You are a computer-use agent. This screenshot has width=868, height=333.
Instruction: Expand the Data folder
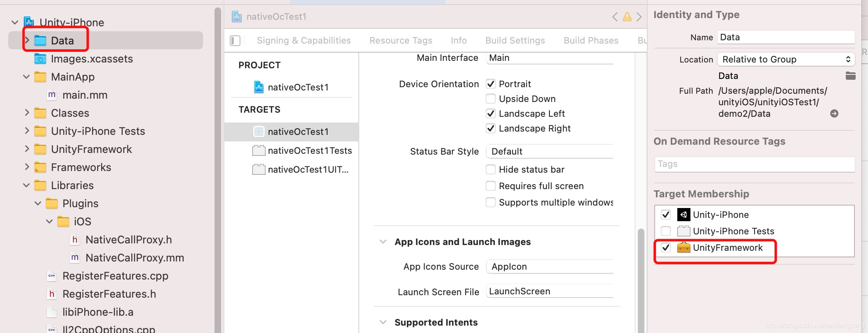[27, 40]
